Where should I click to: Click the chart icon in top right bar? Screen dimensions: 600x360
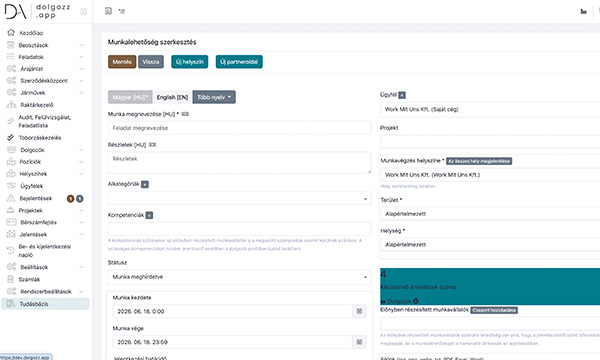click(x=584, y=11)
